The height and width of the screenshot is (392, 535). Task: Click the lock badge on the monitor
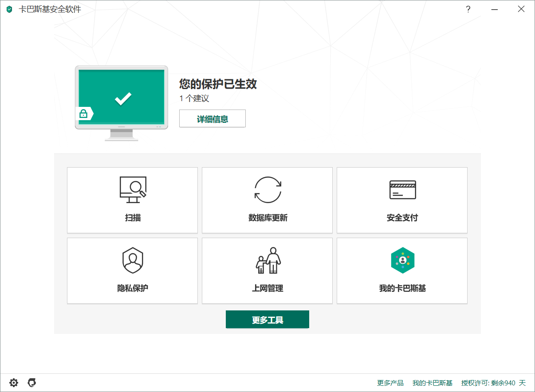point(83,114)
